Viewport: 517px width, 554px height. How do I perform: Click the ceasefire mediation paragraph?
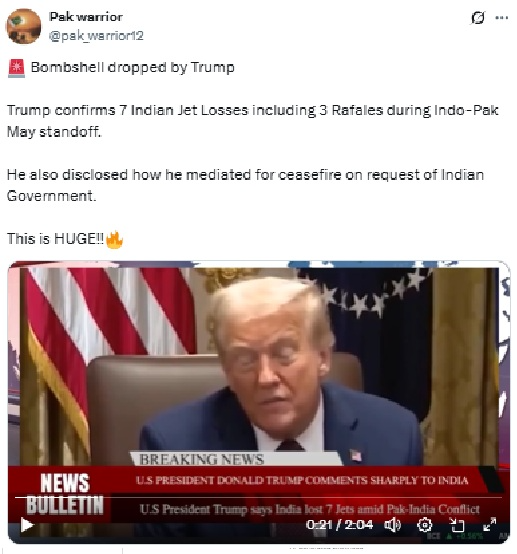pos(245,185)
